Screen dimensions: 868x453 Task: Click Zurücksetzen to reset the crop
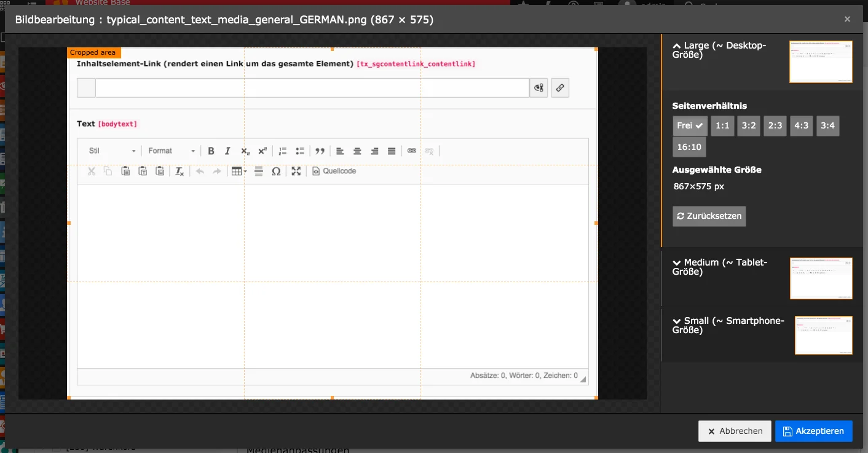pyautogui.click(x=709, y=216)
